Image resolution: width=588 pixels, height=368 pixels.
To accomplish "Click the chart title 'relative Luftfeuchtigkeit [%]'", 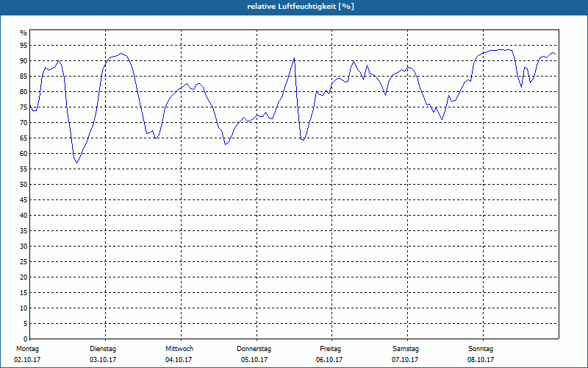I will [x=301, y=7].
